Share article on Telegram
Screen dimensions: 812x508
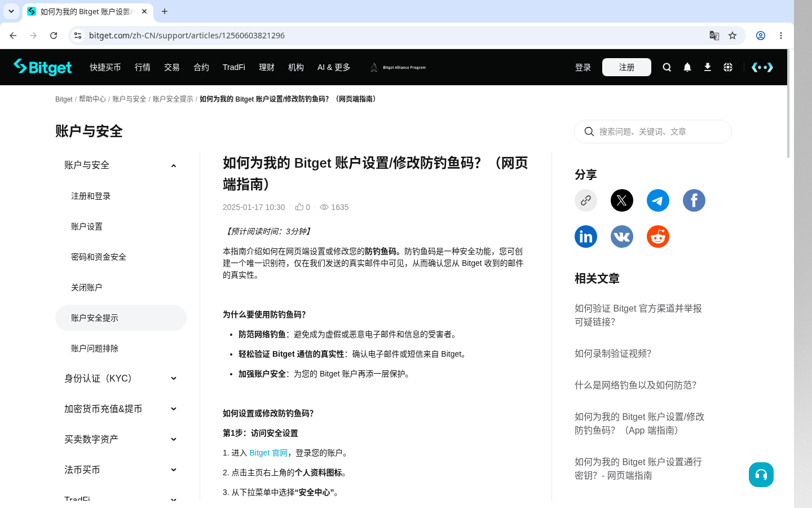click(658, 200)
